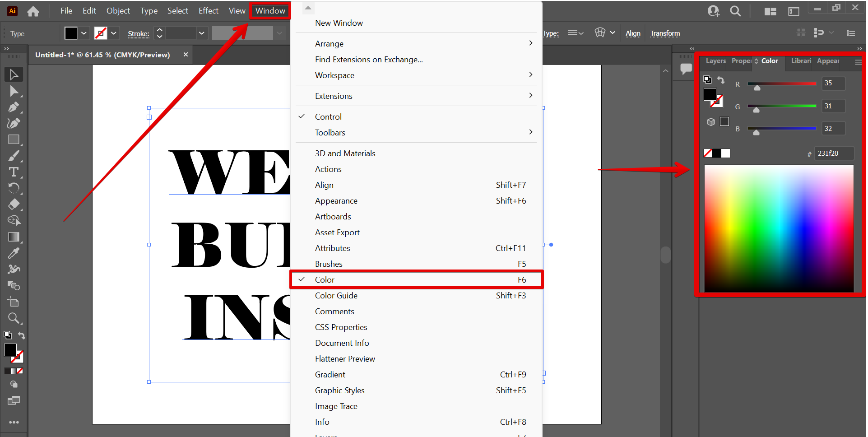Click Find Extensions on Exchange
868x437 pixels.
click(369, 59)
